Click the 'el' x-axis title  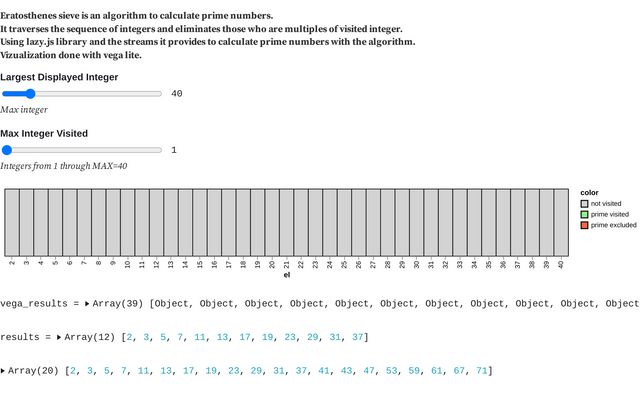(286, 274)
